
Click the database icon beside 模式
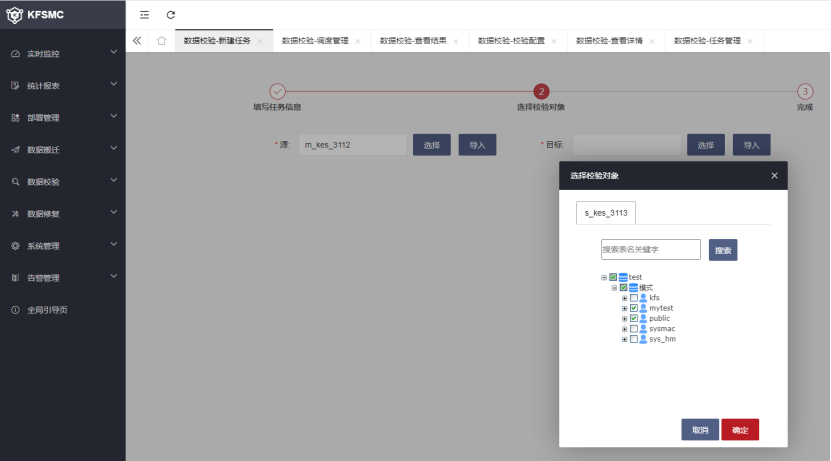(633, 288)
